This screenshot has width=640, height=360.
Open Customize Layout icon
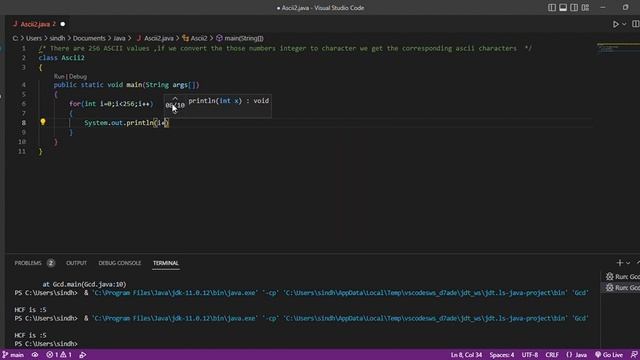tap(585, 7)
